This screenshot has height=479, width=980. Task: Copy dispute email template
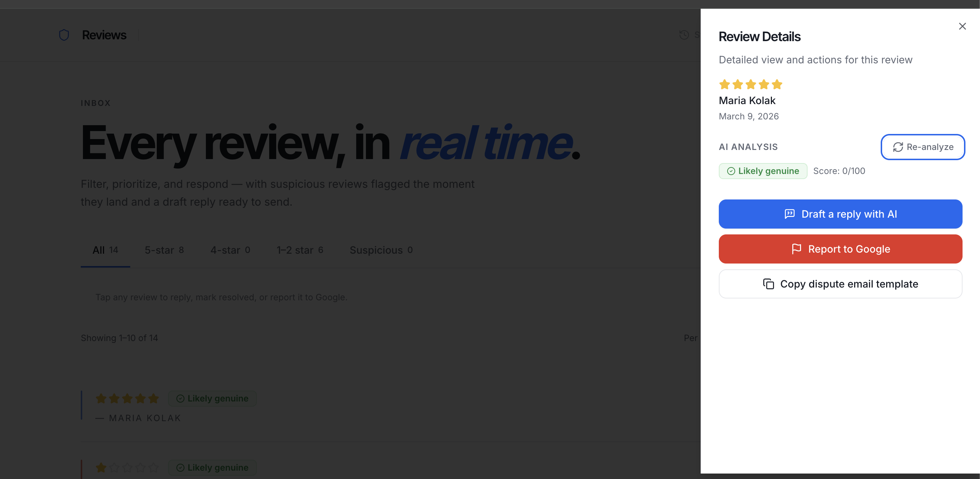pos(840,284)
